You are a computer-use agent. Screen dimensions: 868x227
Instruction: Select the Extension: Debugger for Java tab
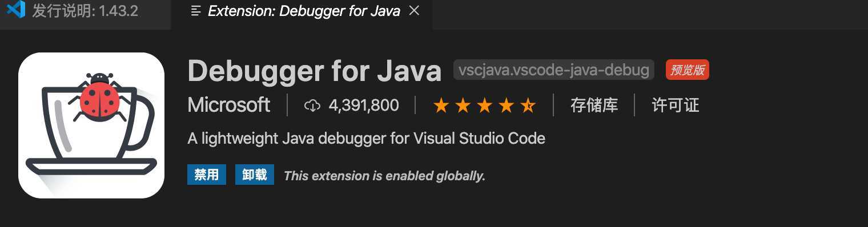pyautogui.click(x=302, y=11)
